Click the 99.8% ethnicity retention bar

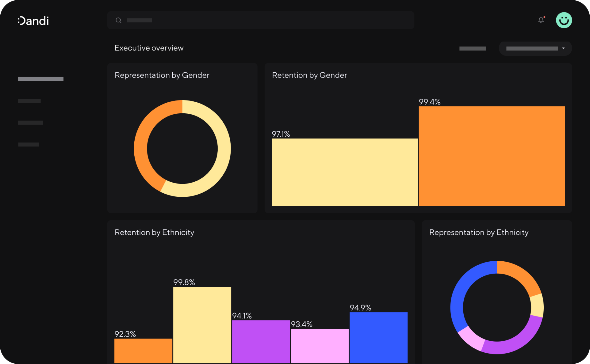pos(202,325)
